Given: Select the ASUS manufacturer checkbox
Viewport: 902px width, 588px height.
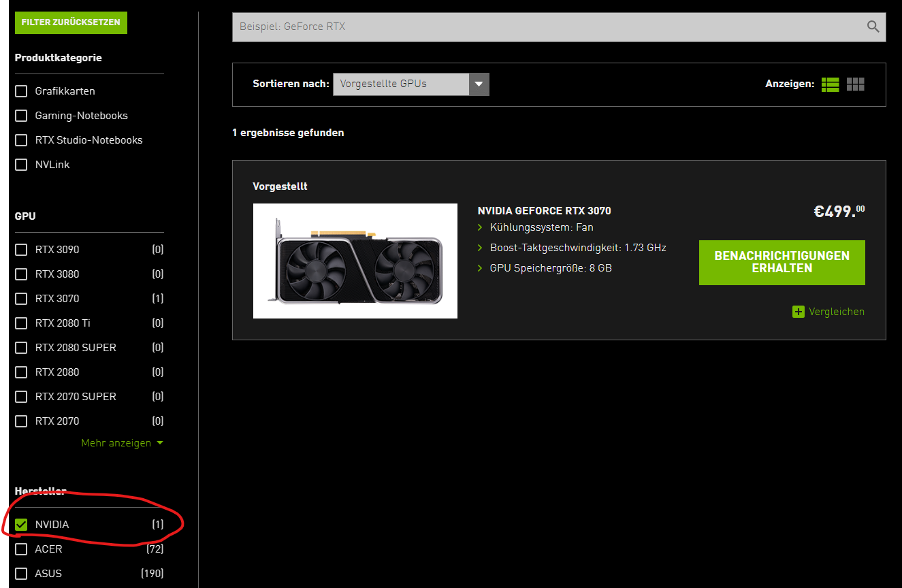Looking at the screenshot, I should pyautogui.click(x=21, y=574).
